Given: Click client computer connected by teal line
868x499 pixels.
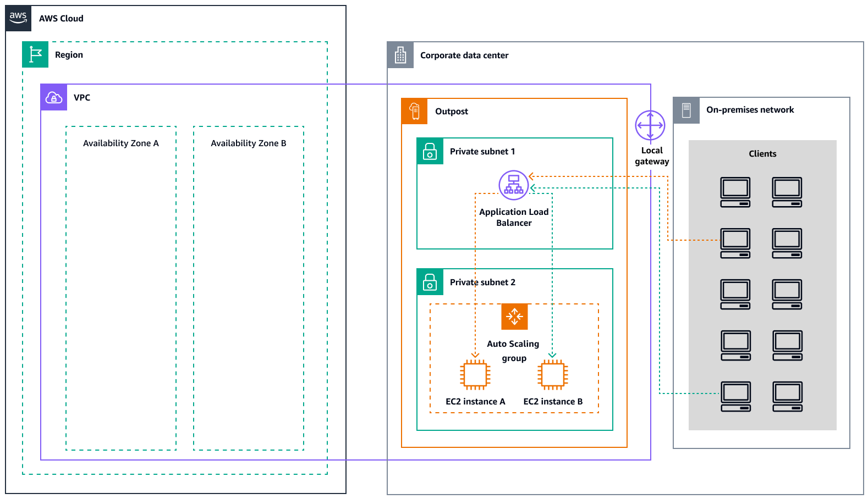Looking at the screenshot, I should pyautogui.click(x=735, y=396).
